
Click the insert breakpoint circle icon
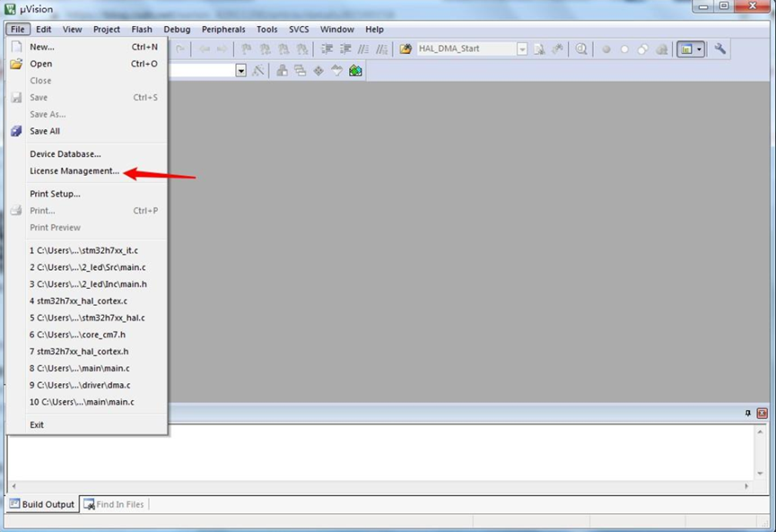click(x=606, y=49)
